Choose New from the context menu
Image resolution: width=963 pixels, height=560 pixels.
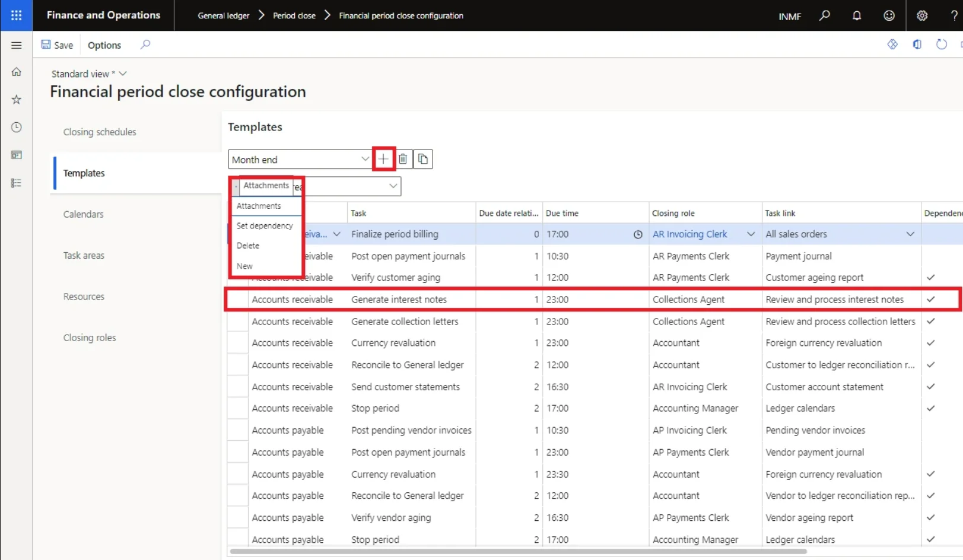(244, 266)
